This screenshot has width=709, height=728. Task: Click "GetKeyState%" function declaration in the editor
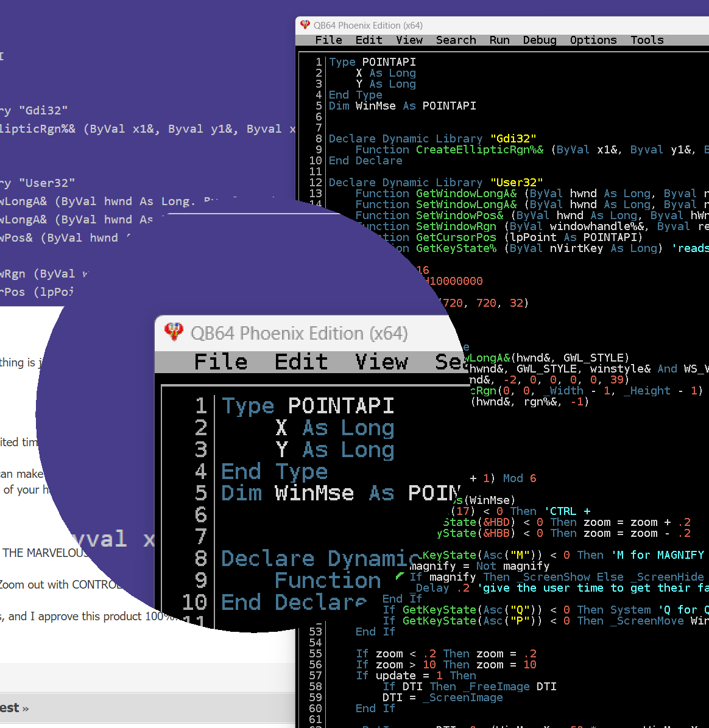coord(456,248)
